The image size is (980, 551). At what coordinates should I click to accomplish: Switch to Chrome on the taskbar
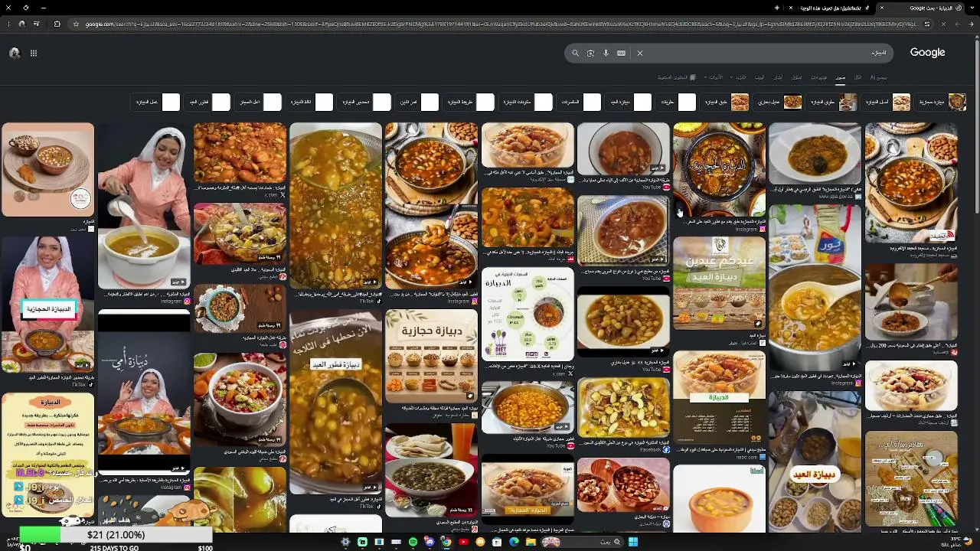point(446,542)
